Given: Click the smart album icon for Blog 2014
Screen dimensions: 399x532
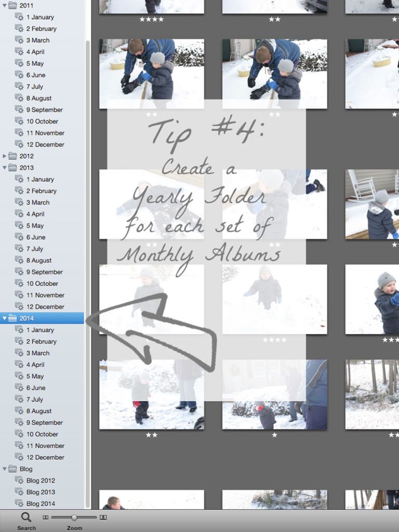Looking at the screenshot, I should [x=19, y=503].
